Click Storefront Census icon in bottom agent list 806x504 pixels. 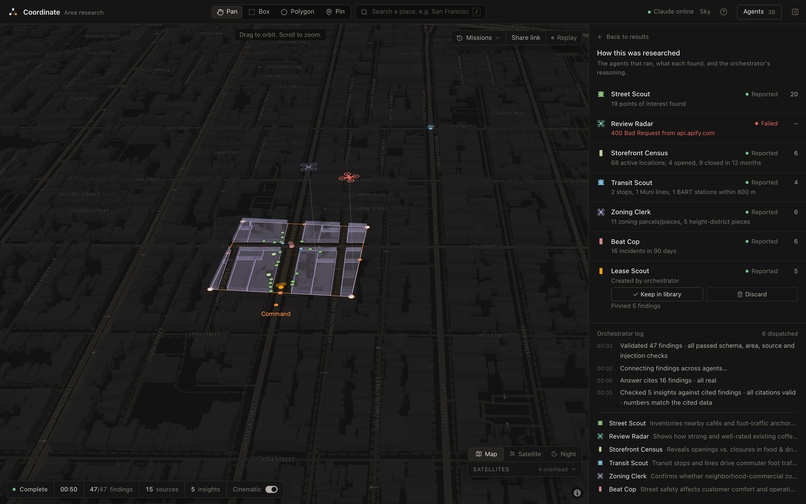[x=600, y=449]
